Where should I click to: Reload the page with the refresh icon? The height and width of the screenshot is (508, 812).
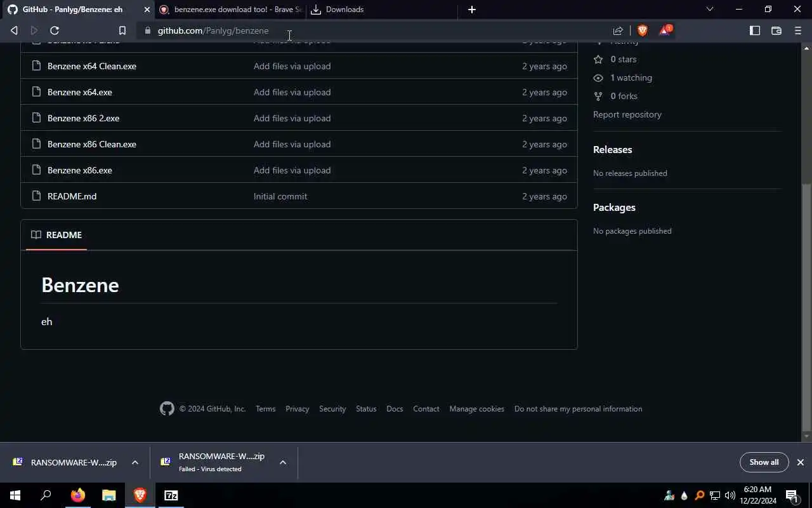point(55,30)
